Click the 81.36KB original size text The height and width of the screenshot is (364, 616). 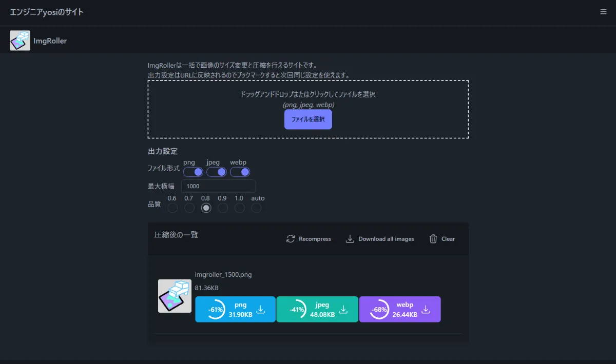click(207, 288)
